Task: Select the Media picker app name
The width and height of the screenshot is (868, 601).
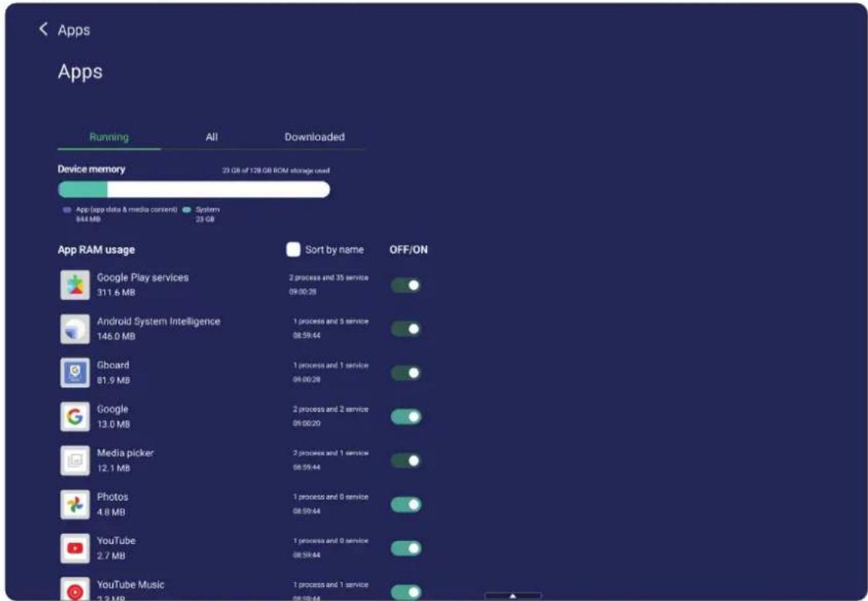Action: (x=125, y=453)
